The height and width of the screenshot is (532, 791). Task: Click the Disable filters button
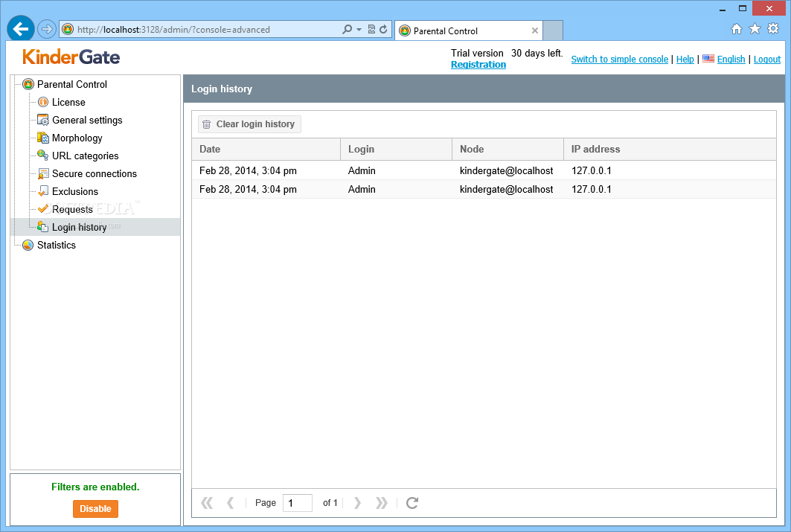click(x=95, y=509)
